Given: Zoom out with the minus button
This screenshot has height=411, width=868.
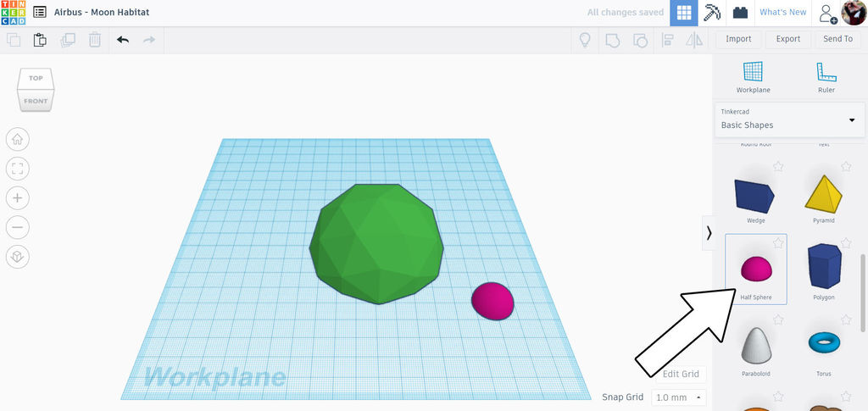Looking at the screenshot, I should [18, 227].
